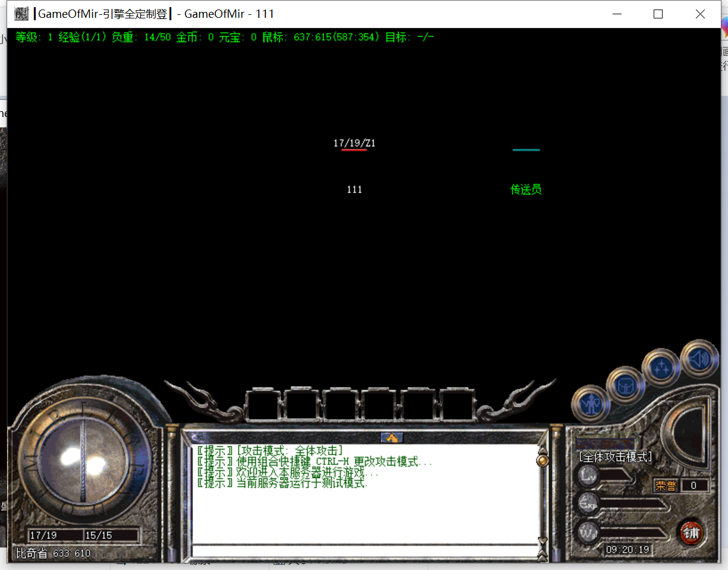Click the map coordinates 633:610
Viewport: 728px width, 570px height.
(72, 553)
